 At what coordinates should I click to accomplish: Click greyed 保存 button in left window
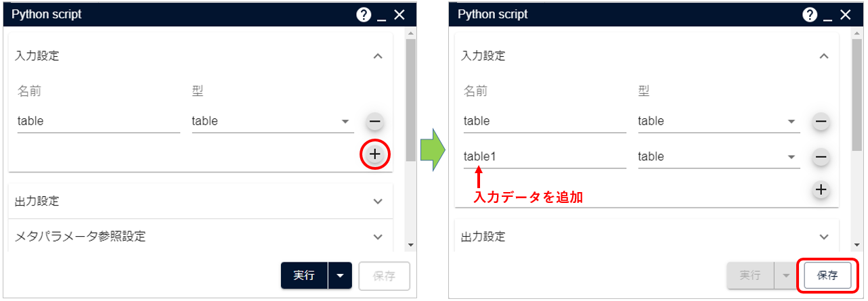pos(385,276)
